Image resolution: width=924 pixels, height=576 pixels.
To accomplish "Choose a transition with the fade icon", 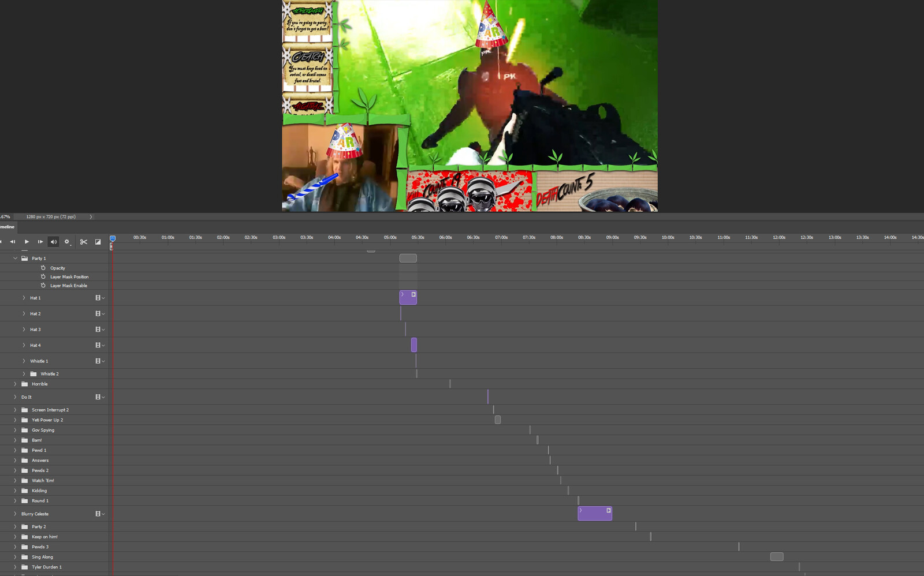I will 98,242.
